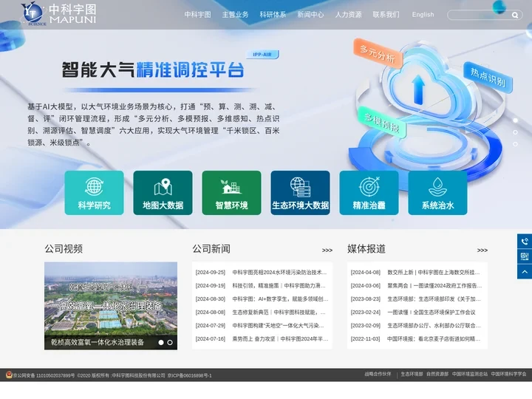
Task: Open the 中科宇图 nav menu
Action: [198, 15]
